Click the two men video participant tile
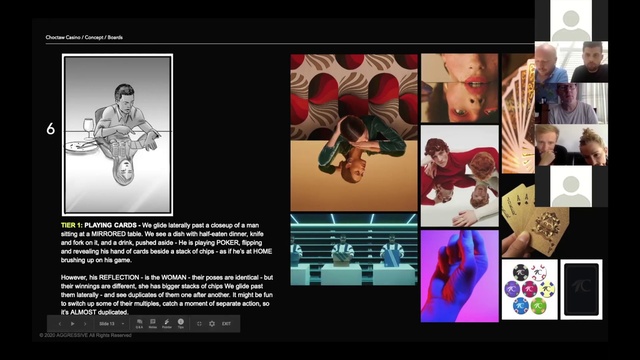 571,62
